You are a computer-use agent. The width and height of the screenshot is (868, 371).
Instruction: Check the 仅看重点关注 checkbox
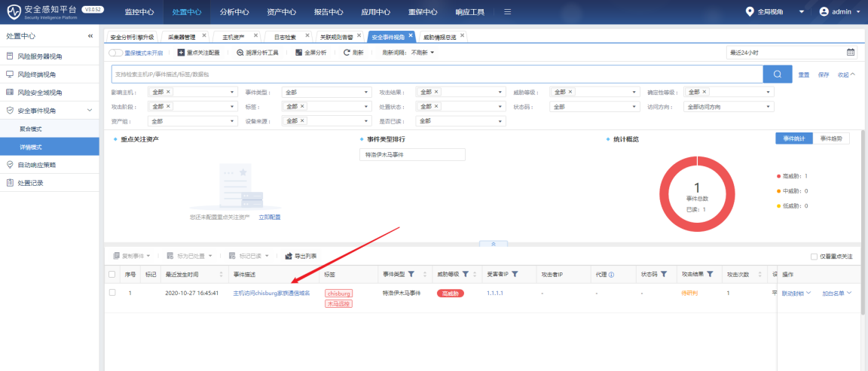(814, 256)
